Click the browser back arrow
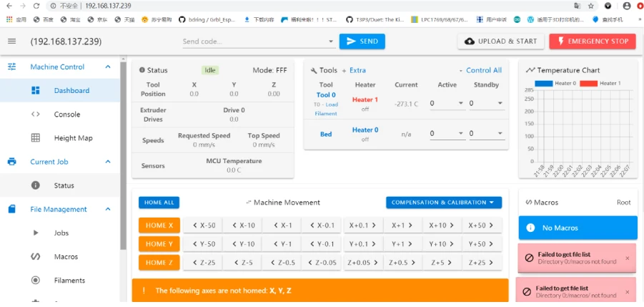This screenshot has height=307, width=644. point(9,6)
